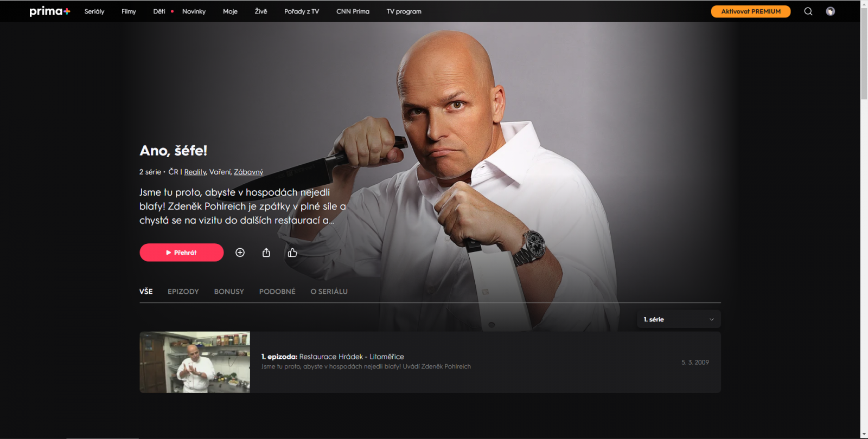868x439 pixels.
Task: Open the PODOBNÉ tab
Action: pyautogui.click(x=277, y=292)
